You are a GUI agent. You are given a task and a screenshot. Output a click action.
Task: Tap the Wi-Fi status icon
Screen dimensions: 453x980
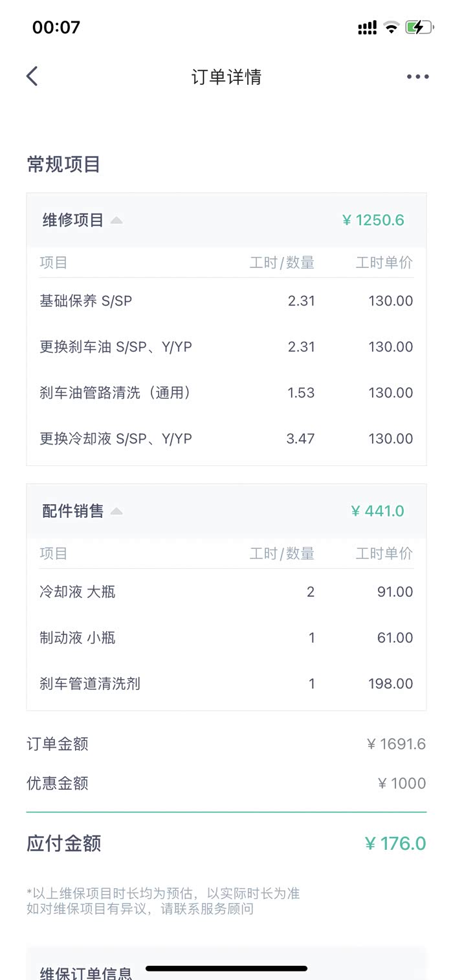point(391,27)
